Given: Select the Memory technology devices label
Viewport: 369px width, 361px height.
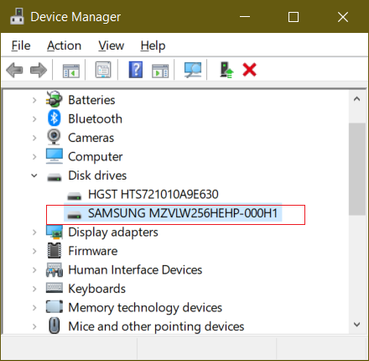Looking at the screenshot, I should 145,307.
